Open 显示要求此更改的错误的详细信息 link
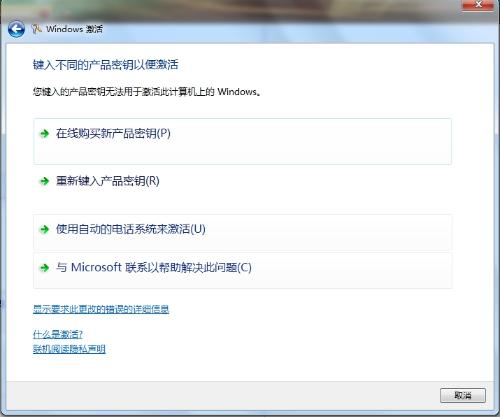Screen dimensions: 500x417 tap(101, 309)
